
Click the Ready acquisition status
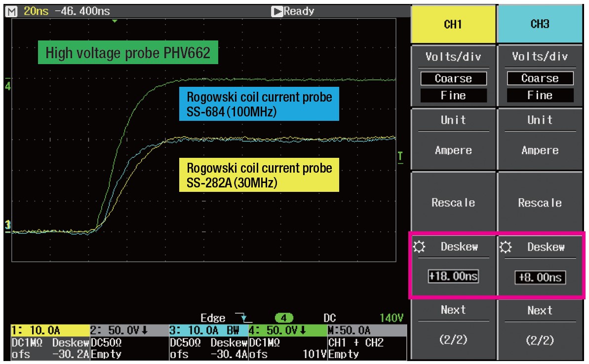tap(299, 11)
